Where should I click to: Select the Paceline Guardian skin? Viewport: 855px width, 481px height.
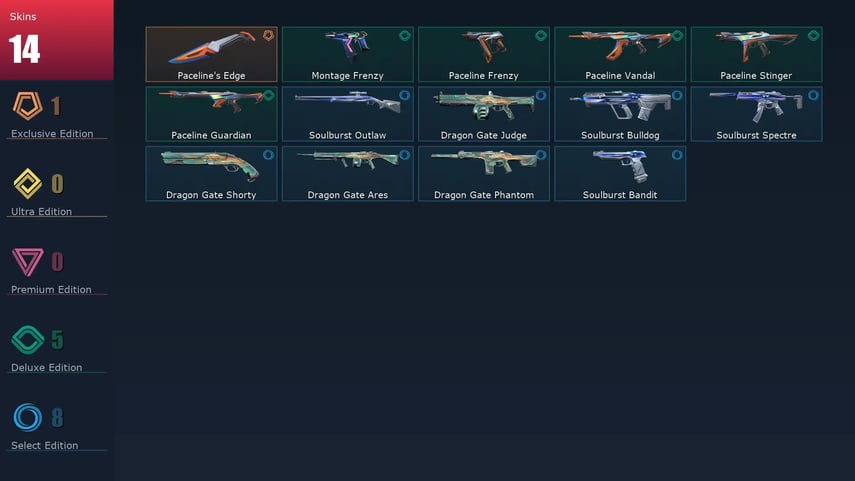[211, 114]
